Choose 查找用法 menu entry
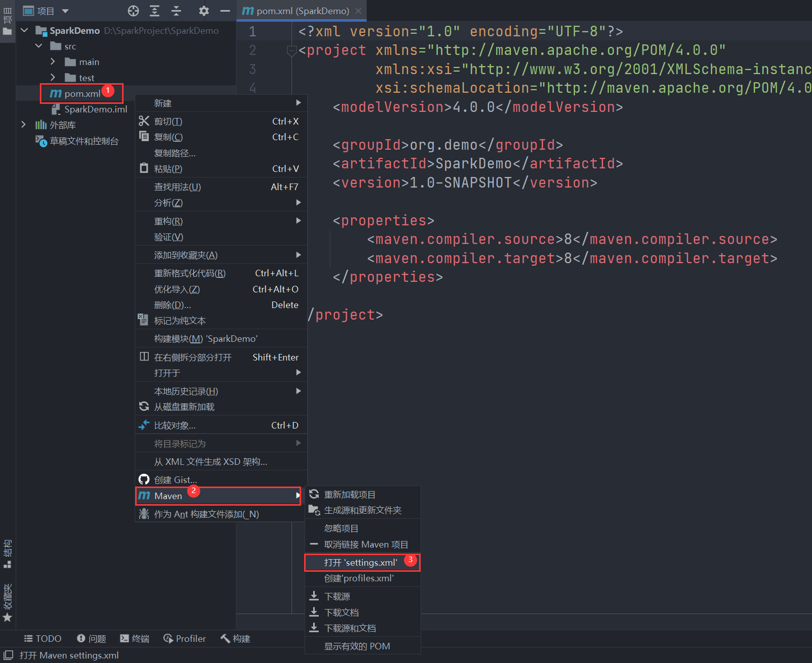This screenshot has height=663, width=812. point(221,187)
